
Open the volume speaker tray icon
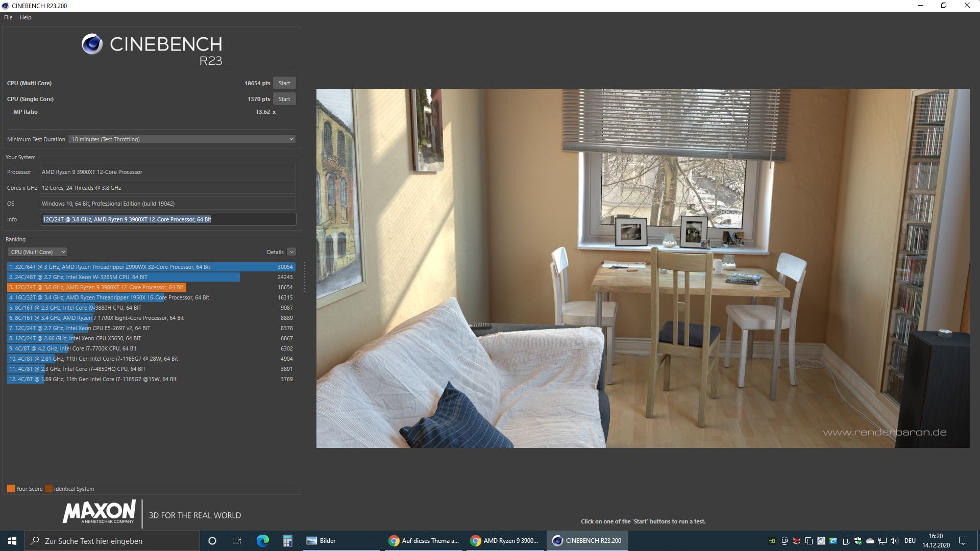(894, 541)
